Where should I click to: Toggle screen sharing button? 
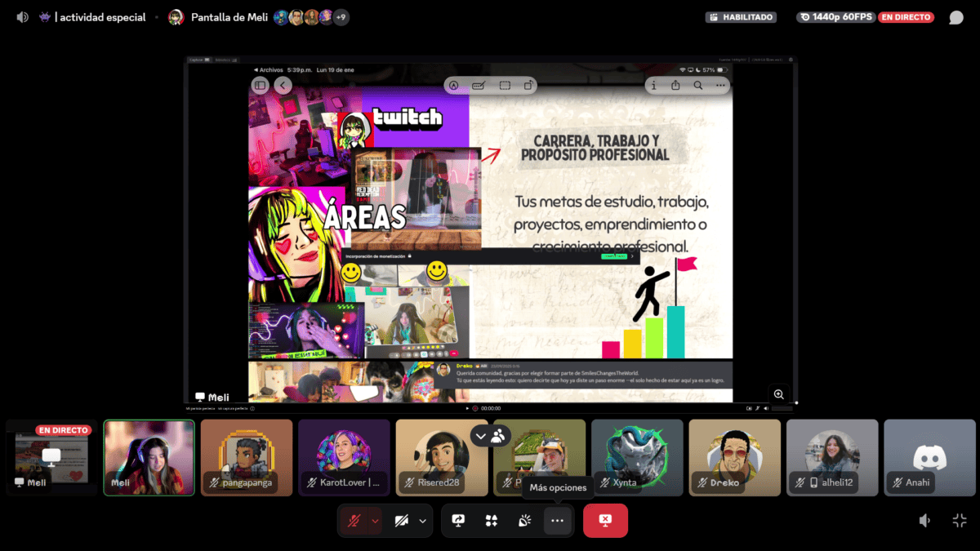click(x=458, y=521)
